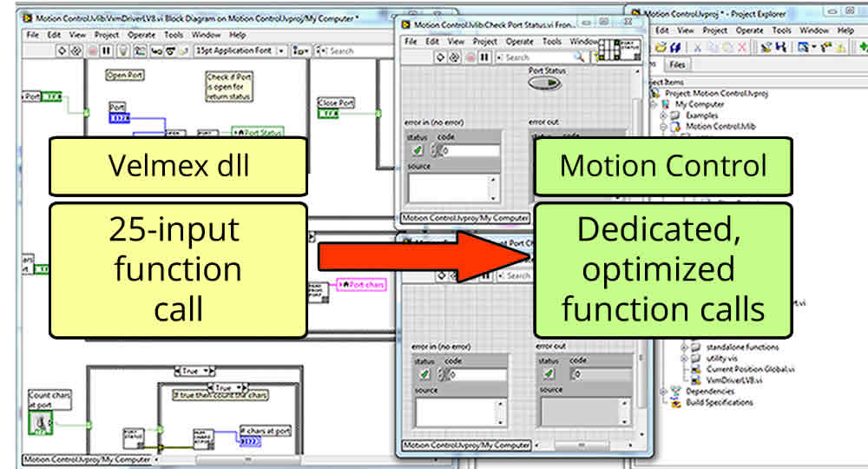Expand standalone functions folder
This screenshot has width=868, height=469.
[x=684, y=347]
